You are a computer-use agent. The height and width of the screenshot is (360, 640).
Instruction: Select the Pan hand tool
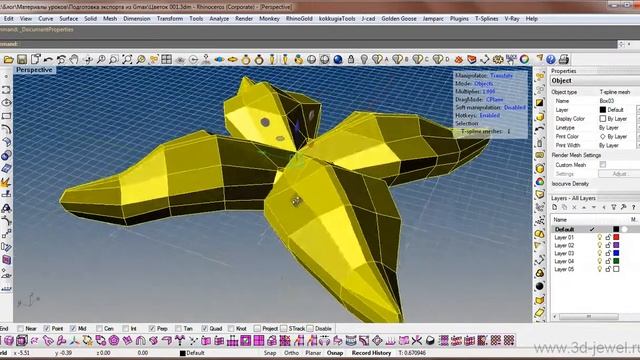[74, 60]
